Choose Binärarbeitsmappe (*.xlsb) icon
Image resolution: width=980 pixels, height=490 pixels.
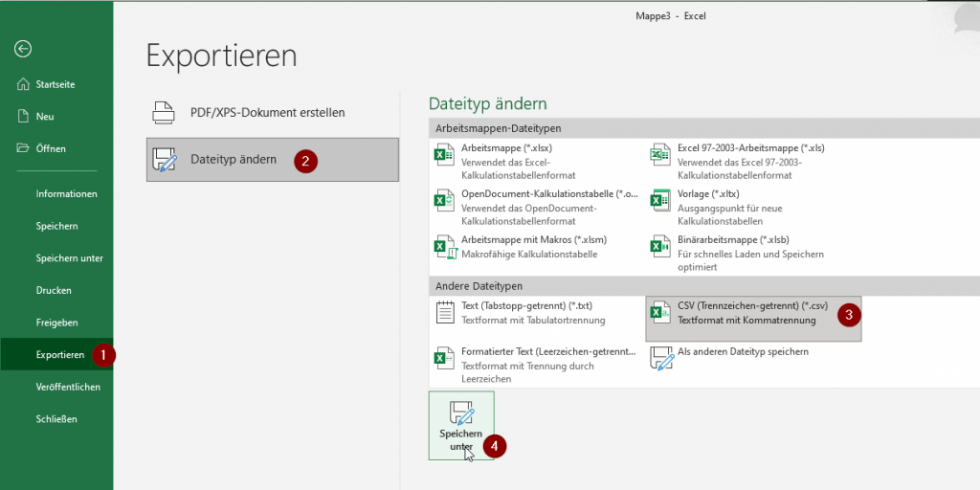click(x=660, y=246)
